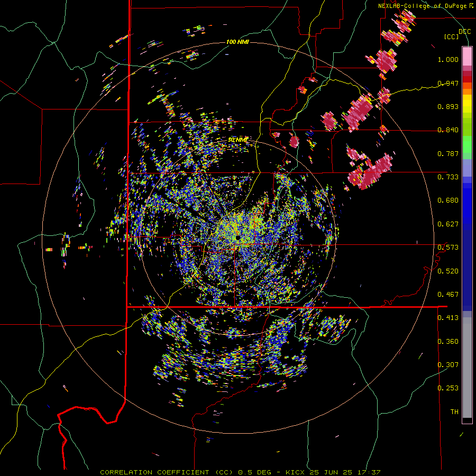
Task: Select the 1.000 value on the scale
Action: 448,59
